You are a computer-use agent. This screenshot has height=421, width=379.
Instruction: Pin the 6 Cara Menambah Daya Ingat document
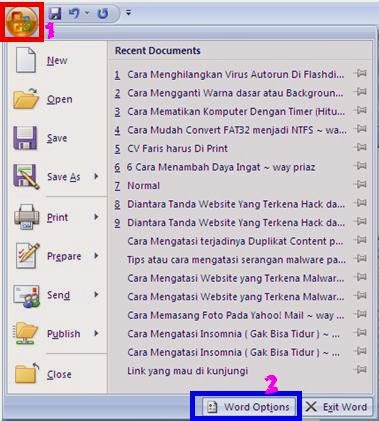(360, 166)
